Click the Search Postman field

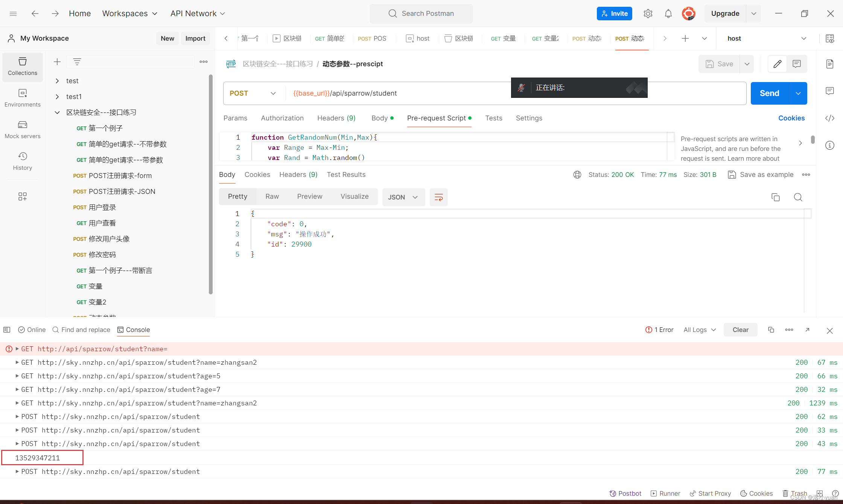(x=421, y=14)
